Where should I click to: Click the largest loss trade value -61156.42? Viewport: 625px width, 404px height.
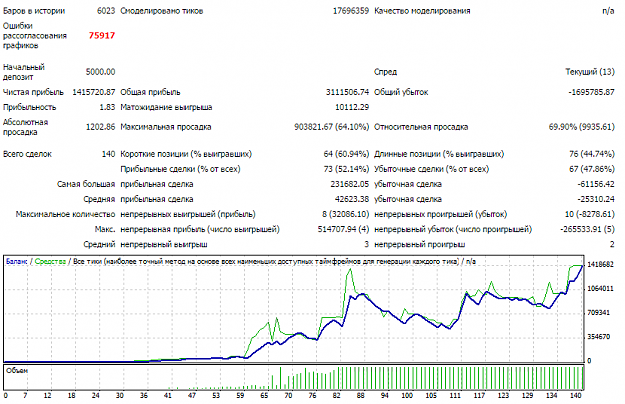click(596, 184)
